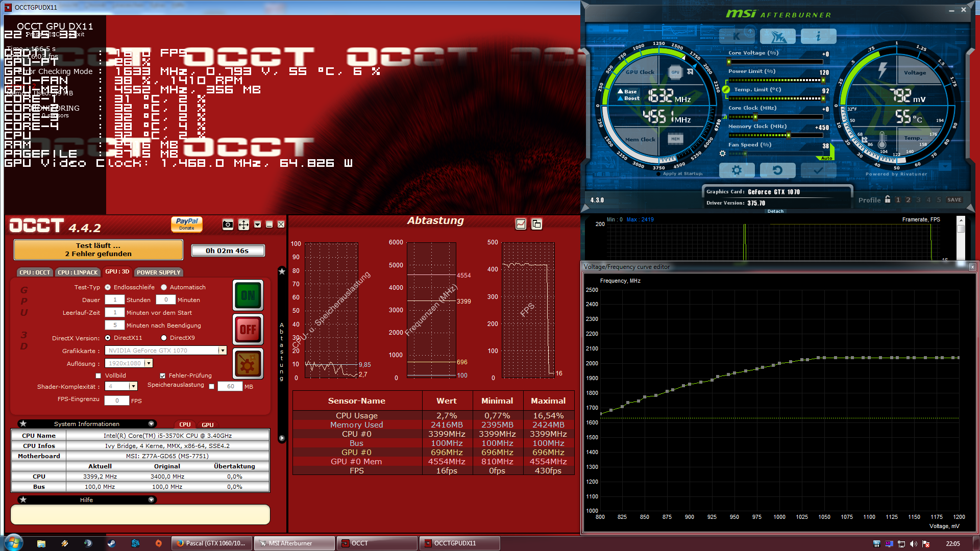The height and width of the screenshot is (551, 980).
Task: Open the Shader-Komplexität dropdown
Action: point(133,387)
